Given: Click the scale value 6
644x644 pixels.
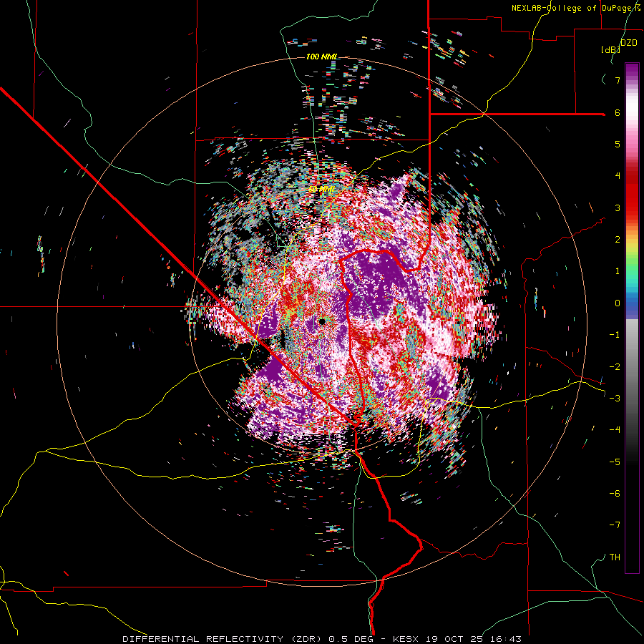Looking at the screenshot, I should [x=618, y=112].
